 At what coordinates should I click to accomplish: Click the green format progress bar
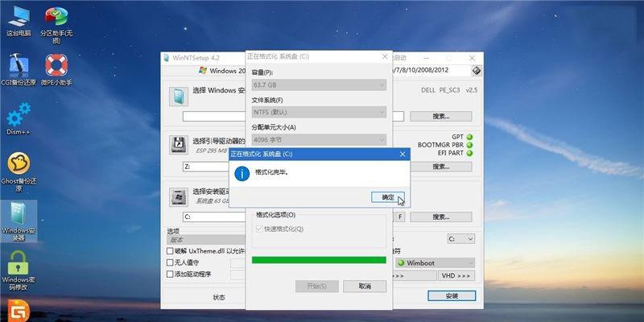pos(319,260)
